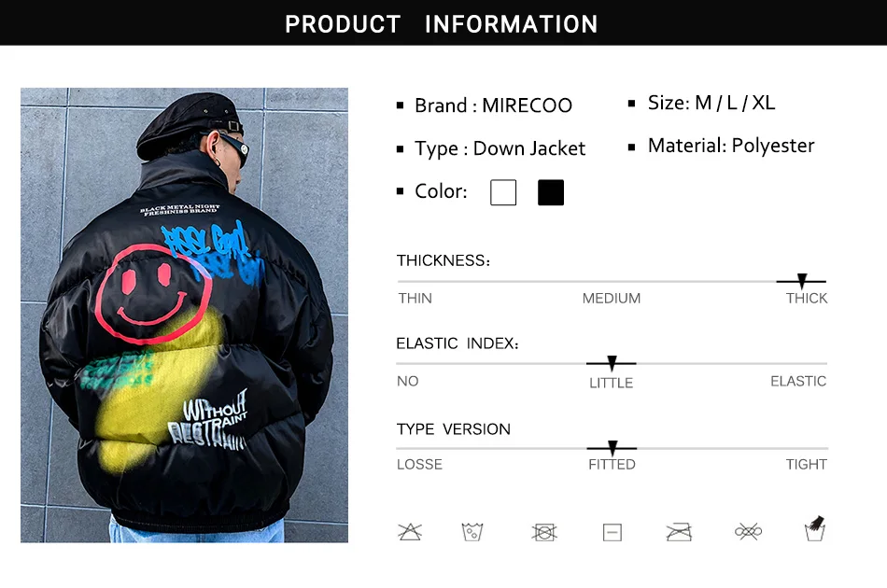Click the jacket product photo
Viewport: 887px width, 588px height.
point(185,315)
